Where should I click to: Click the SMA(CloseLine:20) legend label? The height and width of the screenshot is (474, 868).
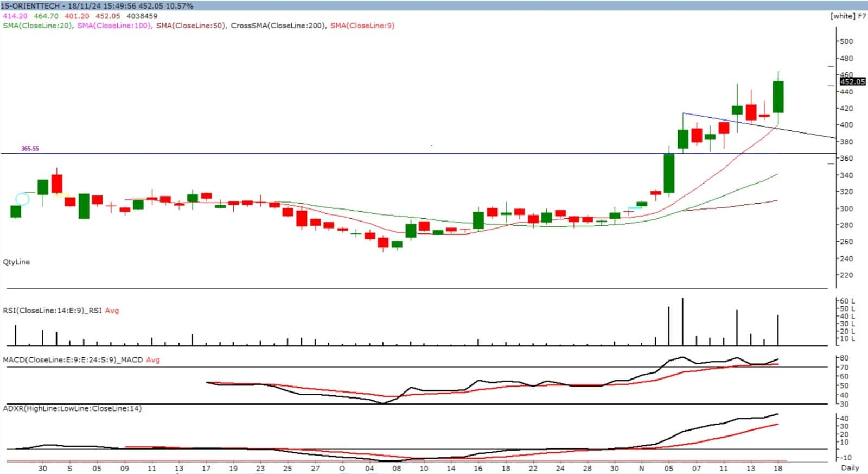click(37, 26)
